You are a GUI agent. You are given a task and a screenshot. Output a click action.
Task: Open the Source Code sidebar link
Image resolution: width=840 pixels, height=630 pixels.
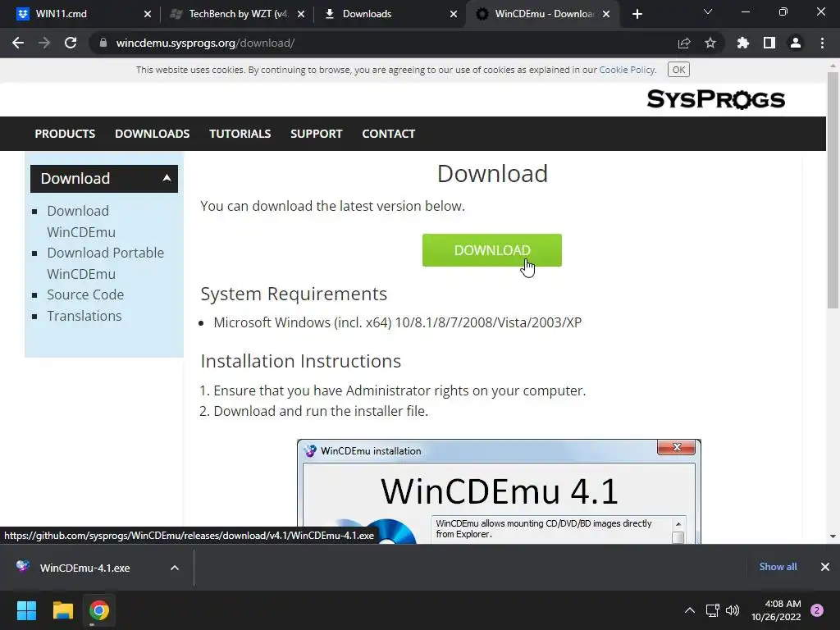coord(85,294)
